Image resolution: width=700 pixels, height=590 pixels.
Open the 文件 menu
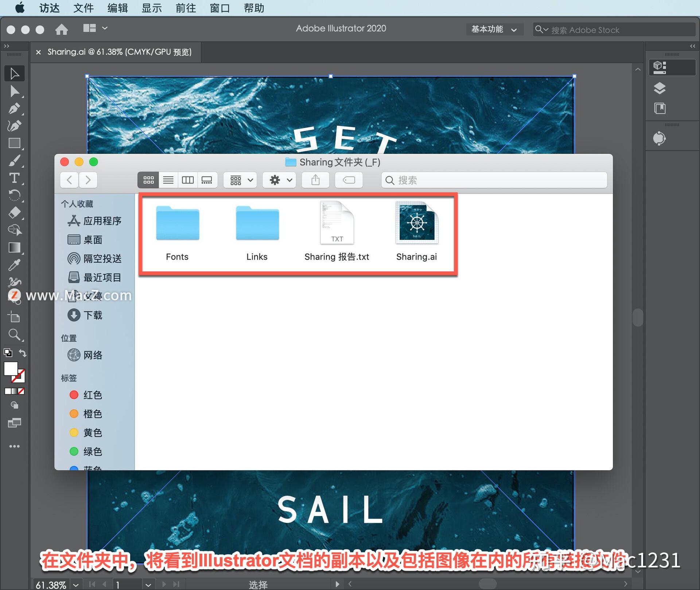tap(83, 8)
